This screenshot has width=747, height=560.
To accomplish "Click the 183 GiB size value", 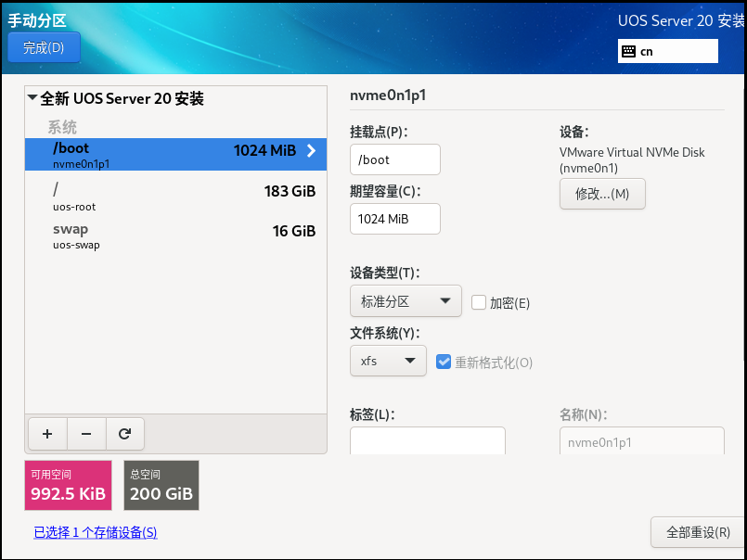I will (290, 191).
